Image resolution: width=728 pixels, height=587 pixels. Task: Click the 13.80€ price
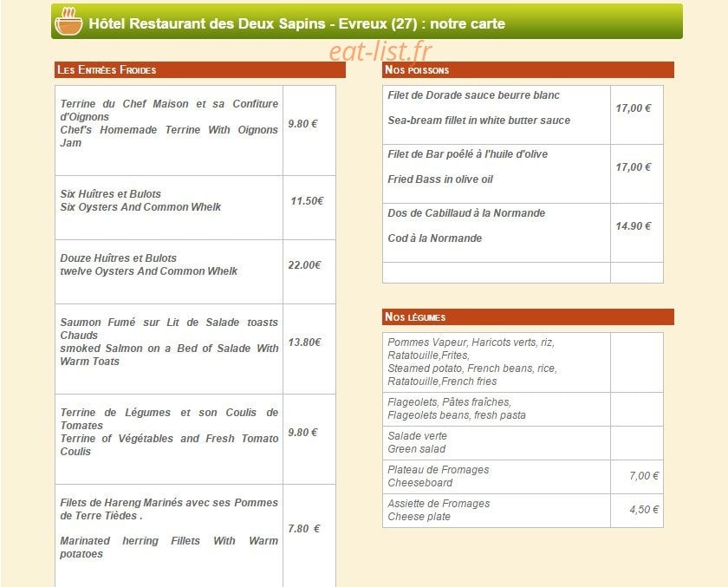tap(304, 342)
